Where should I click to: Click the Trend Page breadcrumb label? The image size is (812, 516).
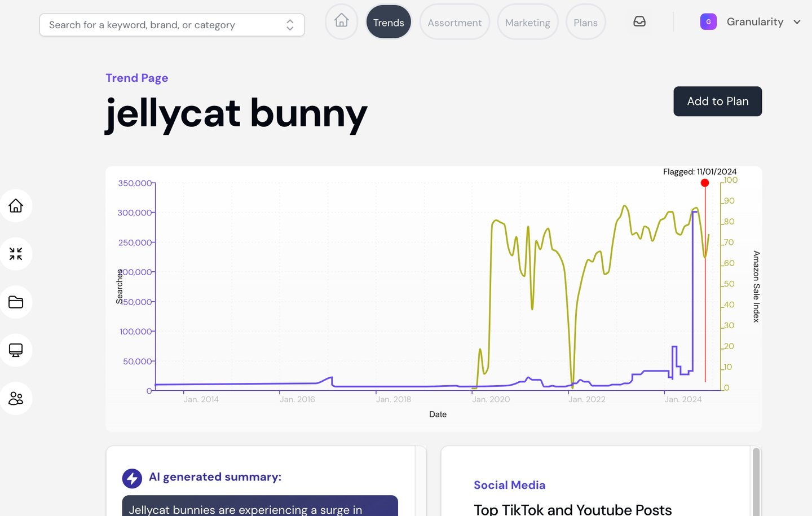[x=137, y=78]
